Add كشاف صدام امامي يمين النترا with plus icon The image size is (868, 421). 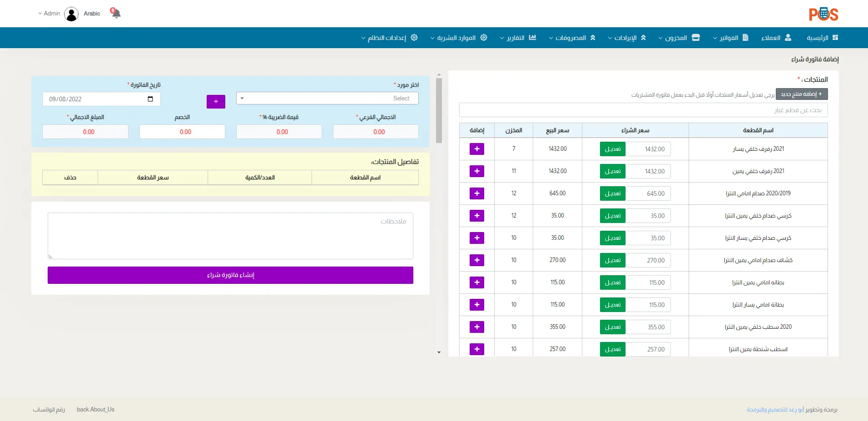[476, 260]
